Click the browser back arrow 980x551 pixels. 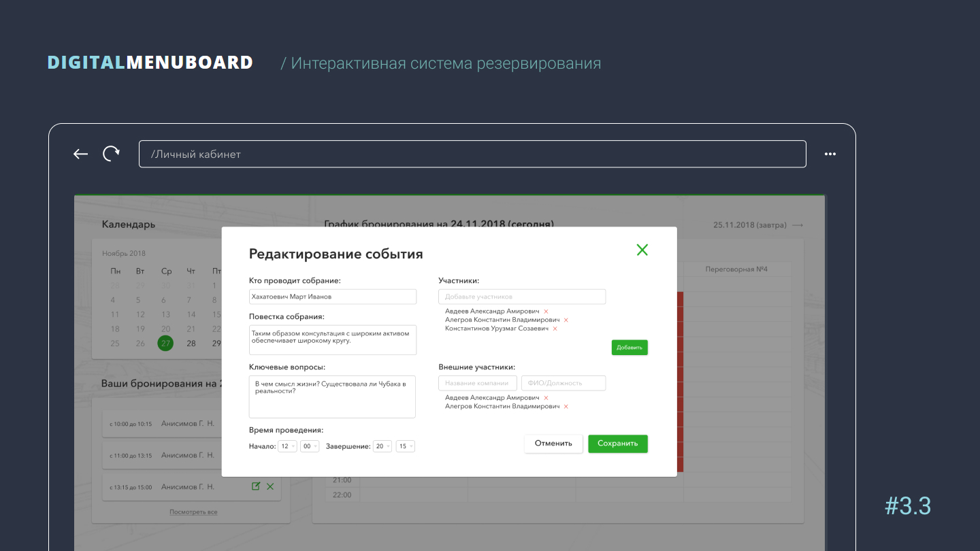[81, 154]
